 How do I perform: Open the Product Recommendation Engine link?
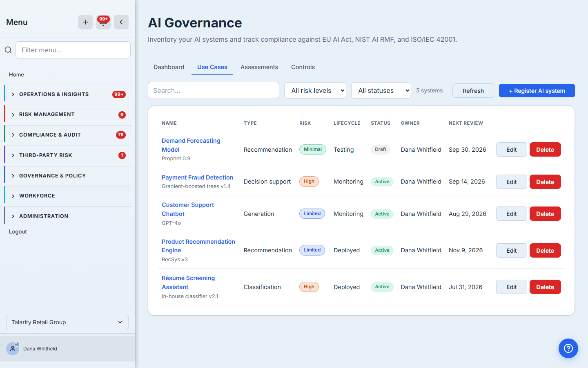[x=198, y=246]
